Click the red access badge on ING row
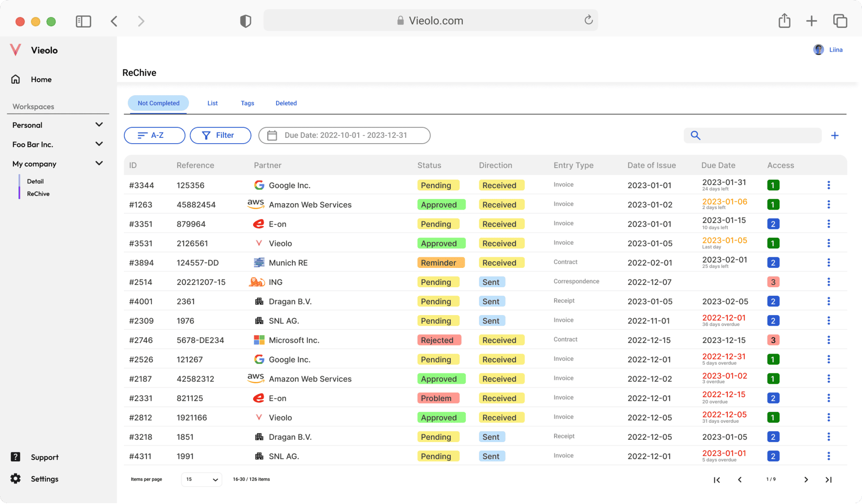Image resolution: width=862 pixels, height=504 pixels. 773,282
